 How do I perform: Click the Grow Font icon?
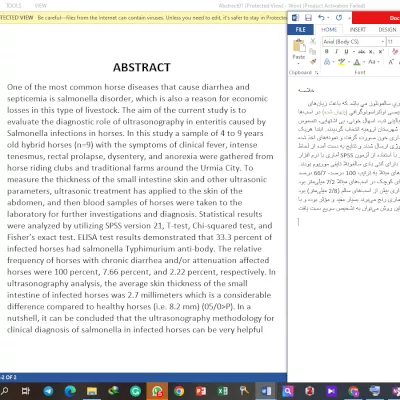(x=391, y=62)
